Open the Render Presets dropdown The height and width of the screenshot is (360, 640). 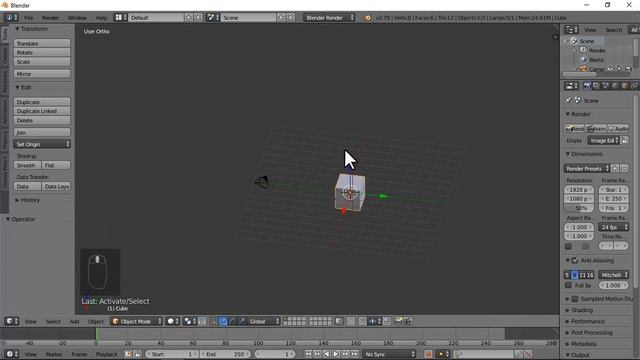click(587, 168)
